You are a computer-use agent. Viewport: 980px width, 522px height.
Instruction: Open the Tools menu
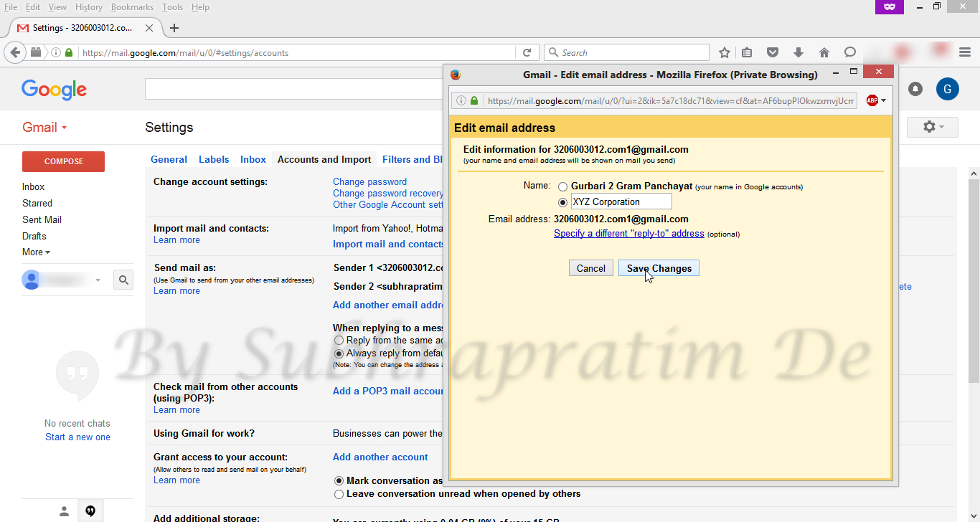pyautogui.click(x=172, y=7)
